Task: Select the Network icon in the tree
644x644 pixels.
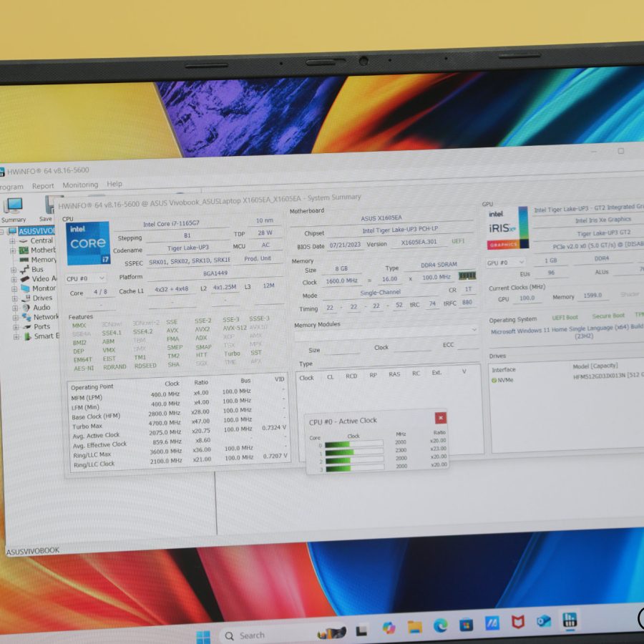Action: click(x=26, y=317)
